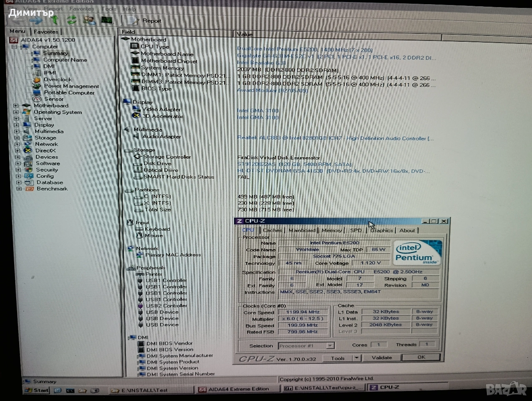Image resolution: width=532 pixels, height=401 pixels.
Task: Click the green monitor graph toolbar icon
Action: [106, 20]
